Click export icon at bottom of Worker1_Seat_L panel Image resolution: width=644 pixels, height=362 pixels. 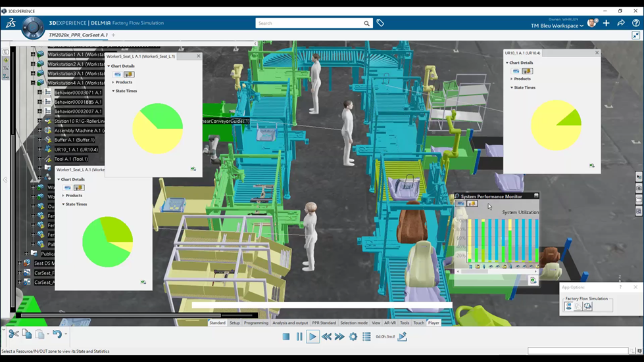[x=143, y=282]
